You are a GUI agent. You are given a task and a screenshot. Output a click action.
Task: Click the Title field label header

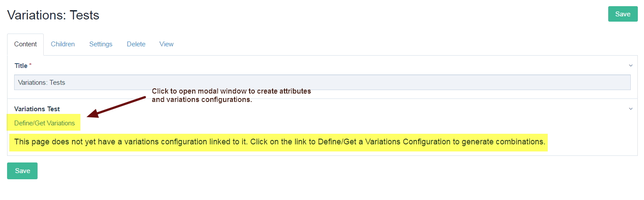[21, 65]
